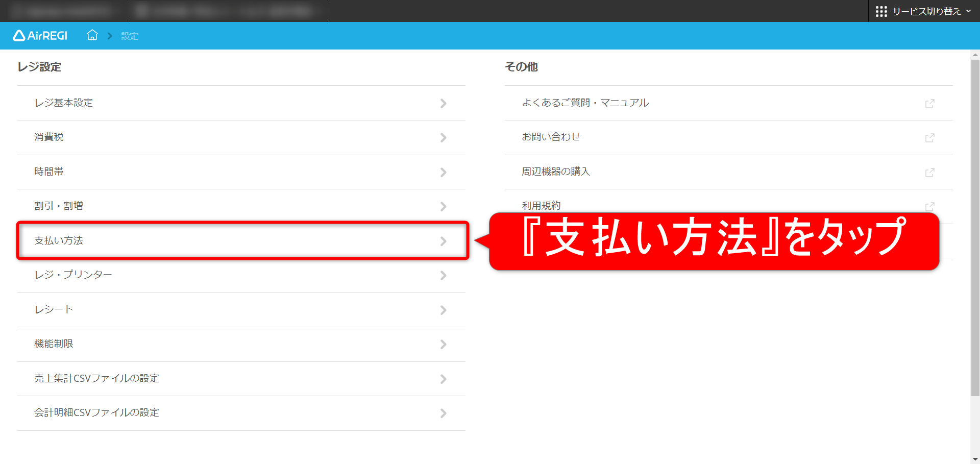This screenshot has width=980, height=464.
Task: Open 周辺機器の購入 using its external link icon
Action: (x=930, y=172)
